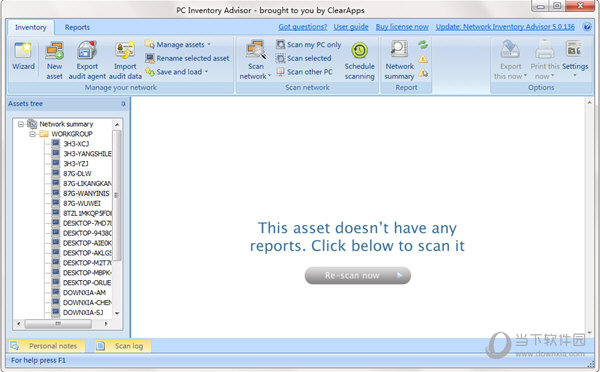Click the computer icon beside 8TZL1MKQP5FD
Viewport: 600px width, 372px height.
coord(56,213)
